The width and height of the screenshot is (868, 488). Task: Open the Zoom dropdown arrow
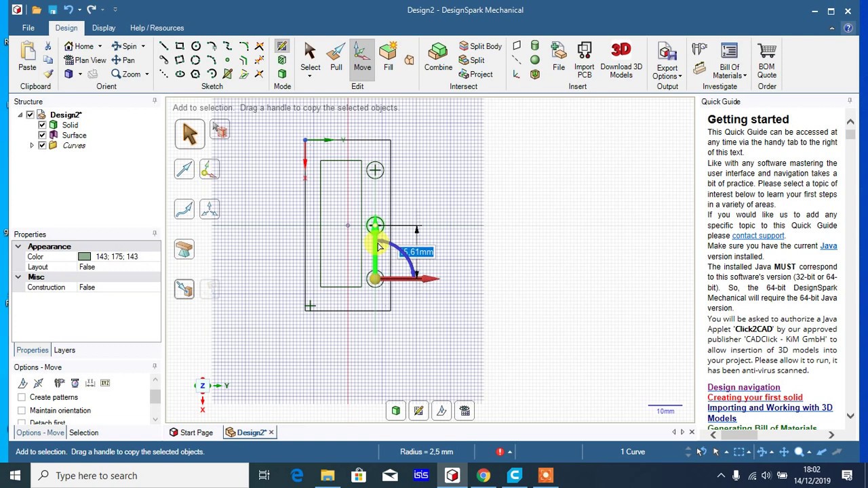pyautogui.click(x=146, y=74)
